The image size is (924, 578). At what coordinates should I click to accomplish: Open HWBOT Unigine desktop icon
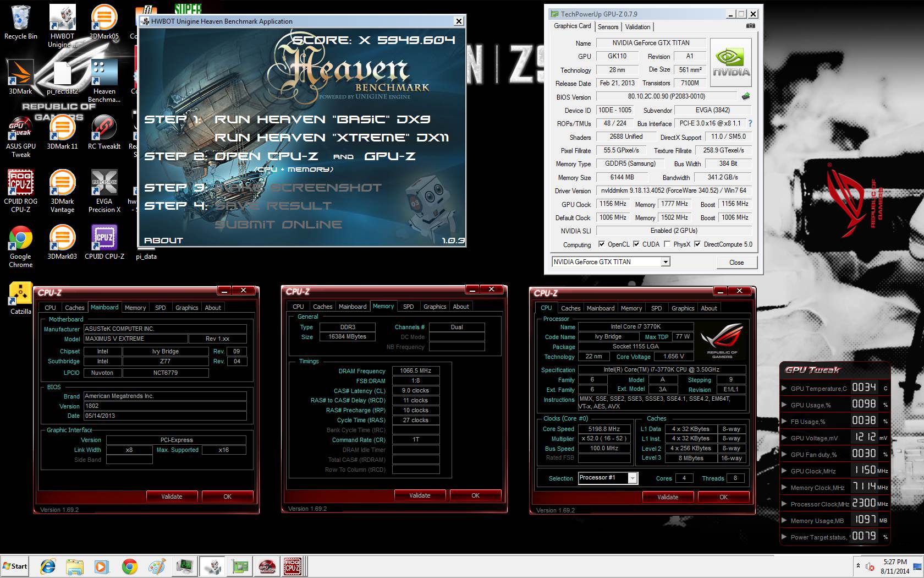(x=62, y=26)
